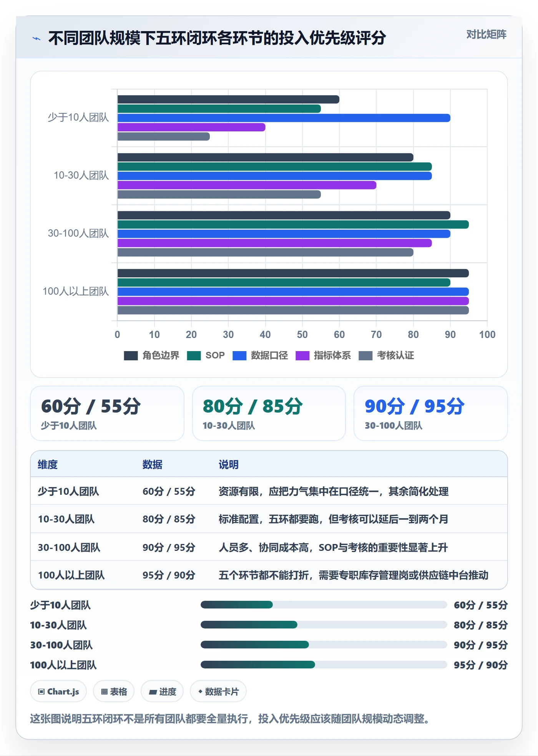Toggle the 指标体系 legend color box

point(302,356)
